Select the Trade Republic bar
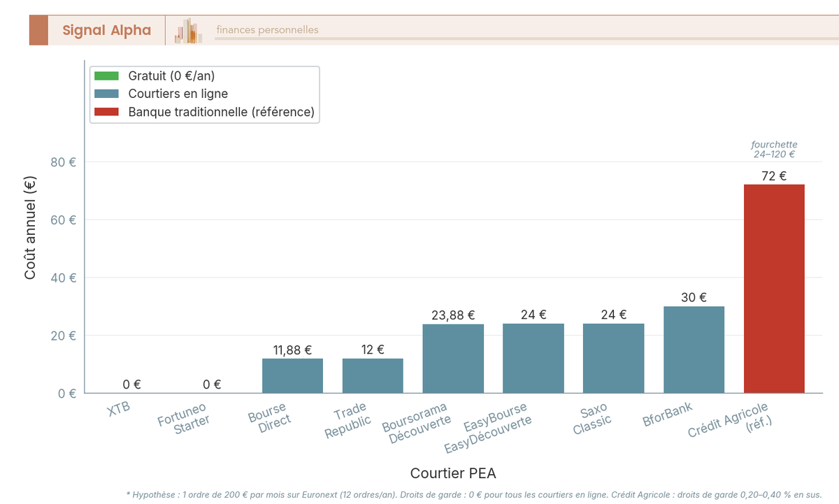This screenshot has height=504, width=839. pos(373,376)
